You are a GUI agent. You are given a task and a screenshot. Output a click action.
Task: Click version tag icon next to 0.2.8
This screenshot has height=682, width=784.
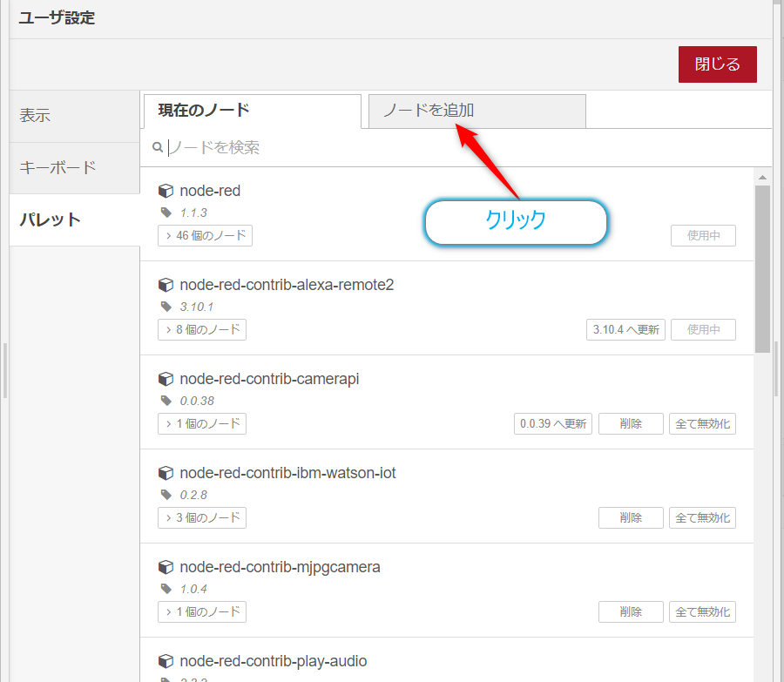pos(166,495)
